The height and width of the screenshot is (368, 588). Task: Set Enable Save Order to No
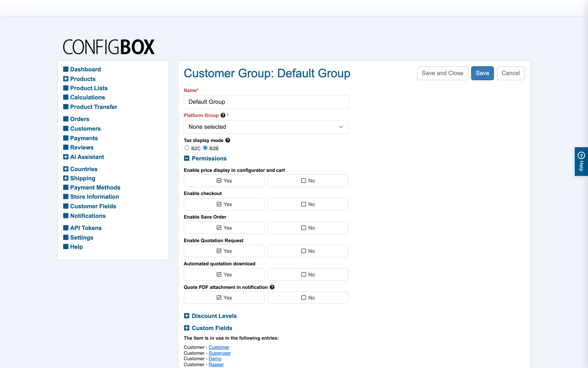[308, 228]
